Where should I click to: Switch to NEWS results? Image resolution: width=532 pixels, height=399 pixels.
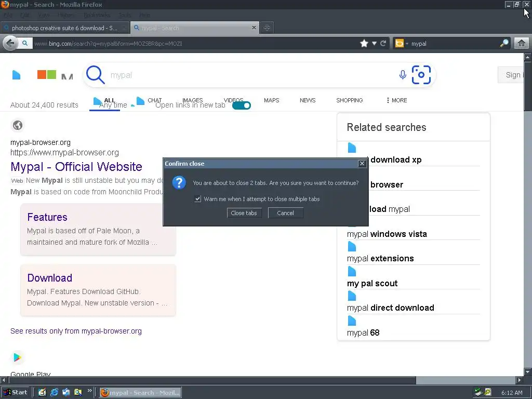308,100
